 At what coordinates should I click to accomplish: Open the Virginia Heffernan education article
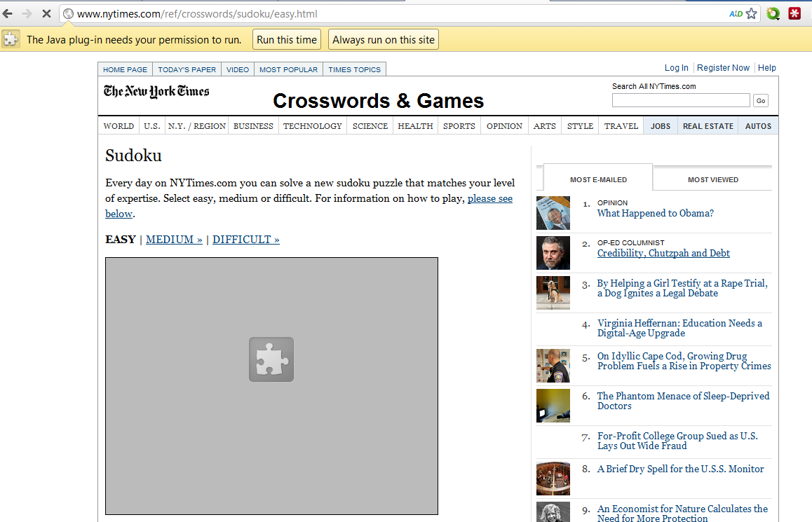tap(680, 328)
